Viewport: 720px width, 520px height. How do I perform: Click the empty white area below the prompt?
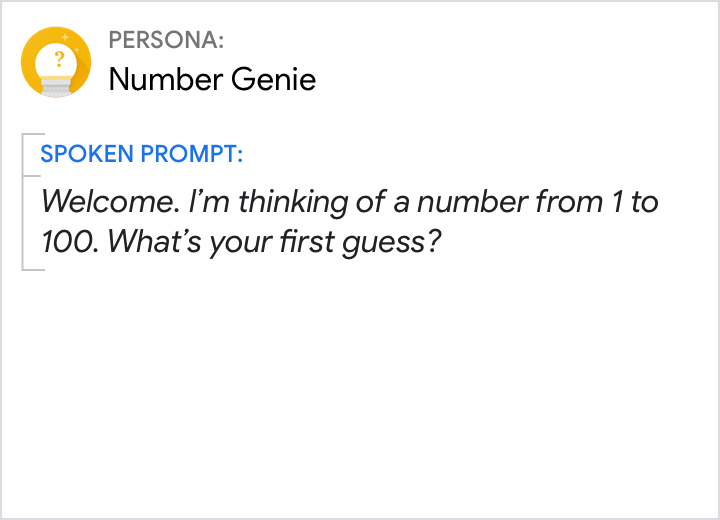coord(360,400)
